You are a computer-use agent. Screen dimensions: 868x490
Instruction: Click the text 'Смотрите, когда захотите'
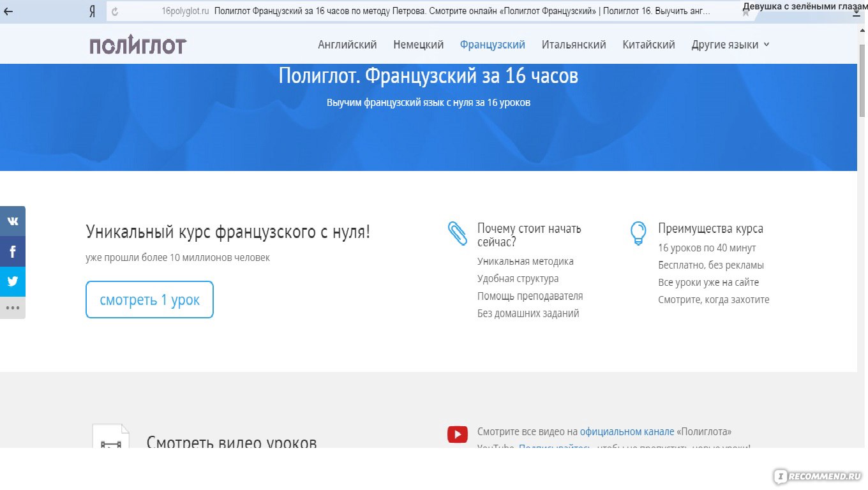714,300
